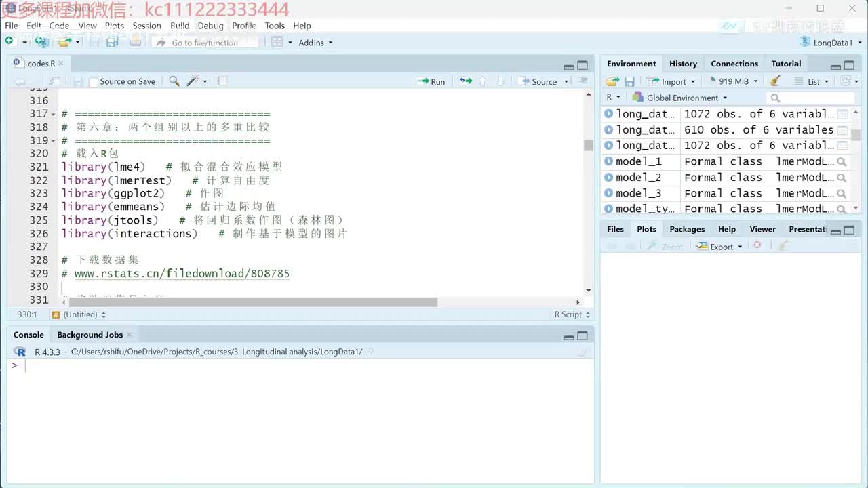Click magnifier icon beside model_1

pyautogui.click(x=842, y=162)
